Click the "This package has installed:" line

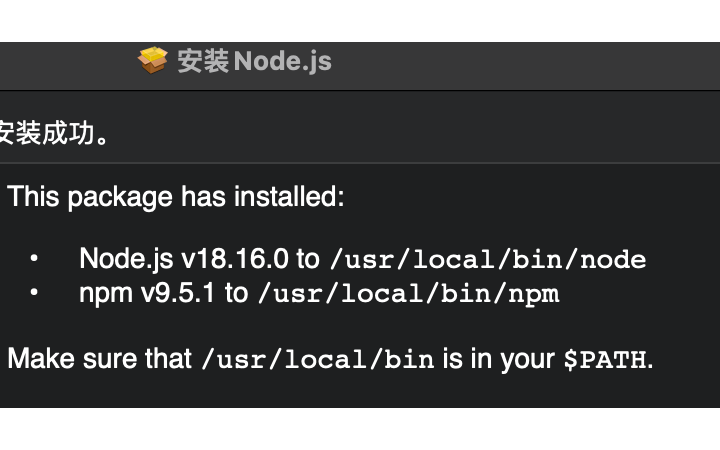pos(176,197)
